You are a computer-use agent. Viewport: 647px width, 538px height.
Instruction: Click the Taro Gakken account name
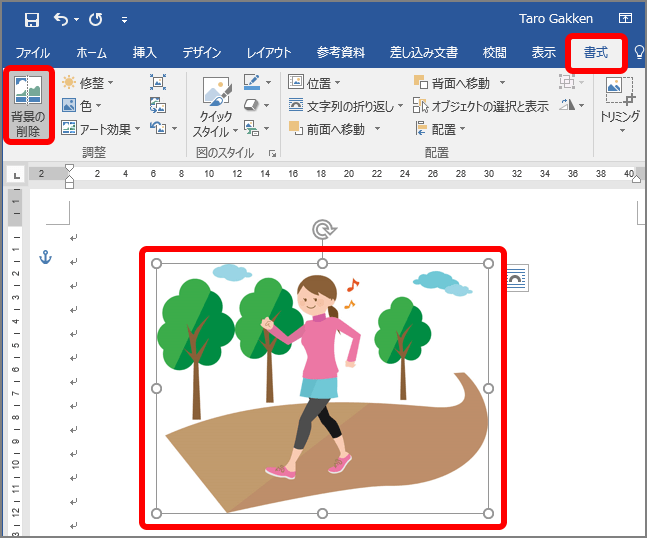(556, 19)
